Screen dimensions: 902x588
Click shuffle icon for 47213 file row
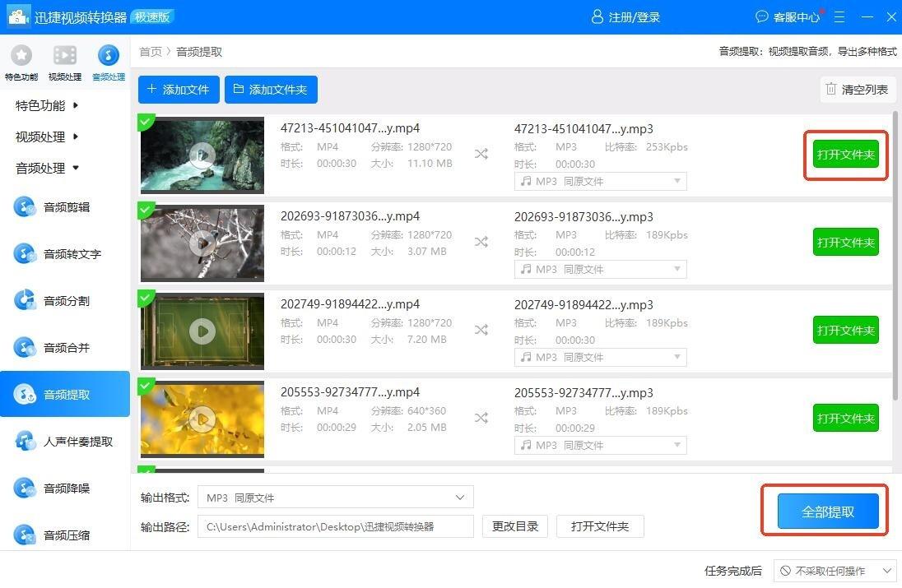click(481, 154)
